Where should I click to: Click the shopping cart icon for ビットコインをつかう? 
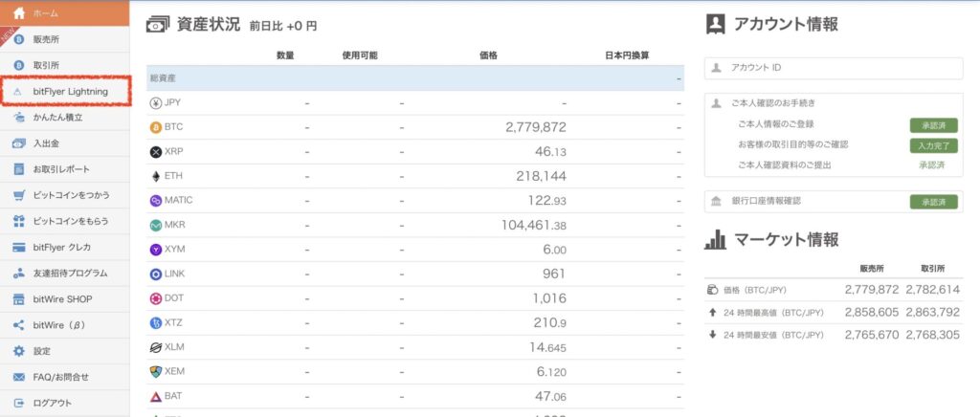(19, 195)
